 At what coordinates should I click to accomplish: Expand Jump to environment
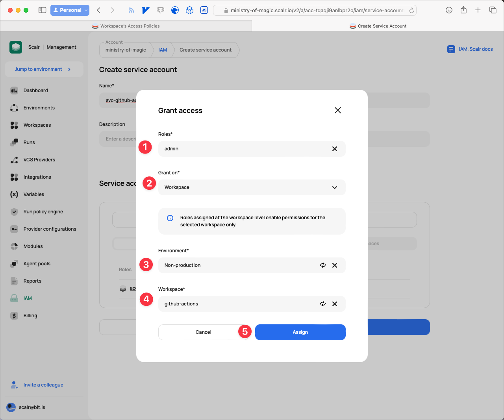(x=44, y=69)
